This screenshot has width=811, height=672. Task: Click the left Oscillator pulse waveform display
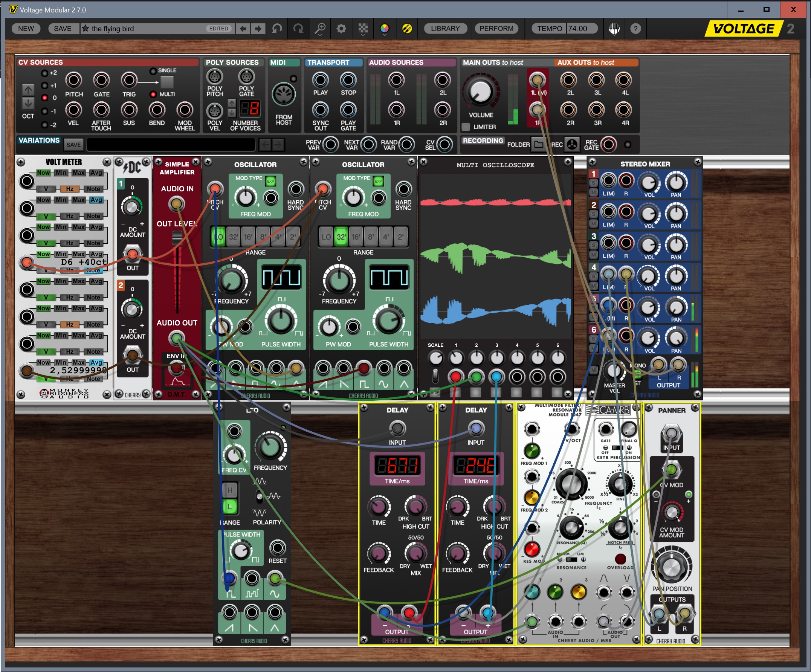click(x=281, y=277)
